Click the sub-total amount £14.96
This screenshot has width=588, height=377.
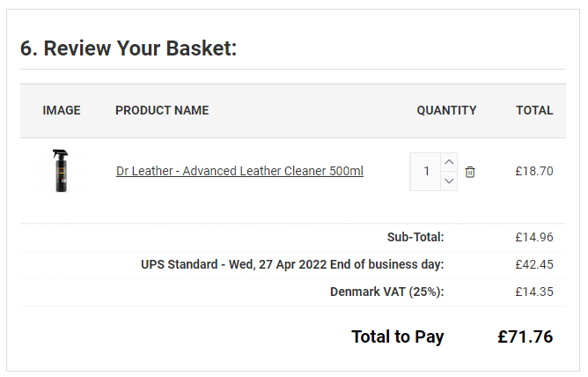(534, 237)
